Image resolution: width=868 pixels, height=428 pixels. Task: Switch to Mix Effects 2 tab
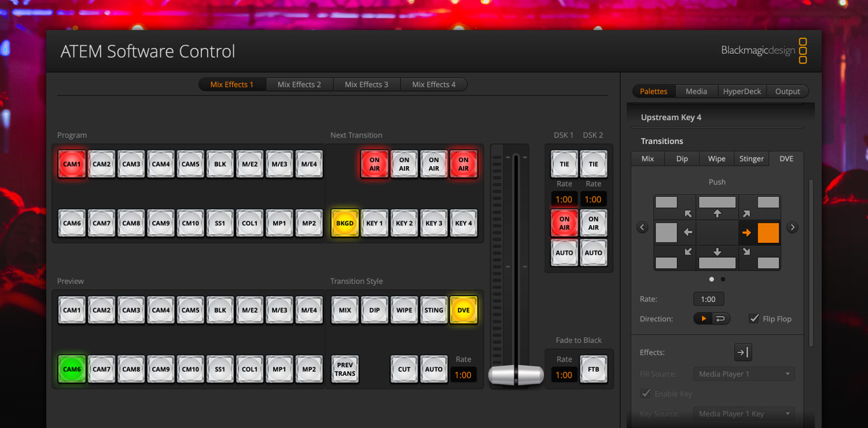(299, 84)
